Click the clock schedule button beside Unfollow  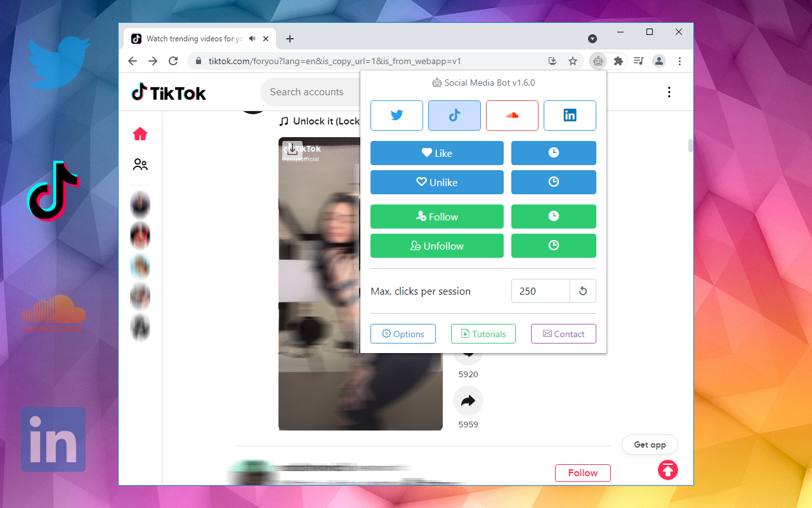pyautogui.click(x=553, y=246)
